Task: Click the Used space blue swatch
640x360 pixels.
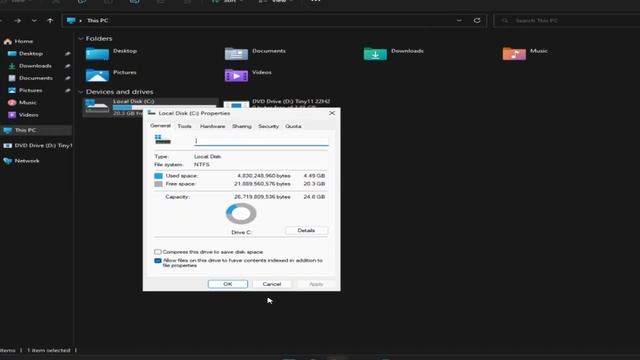Action: coord(158,176)
